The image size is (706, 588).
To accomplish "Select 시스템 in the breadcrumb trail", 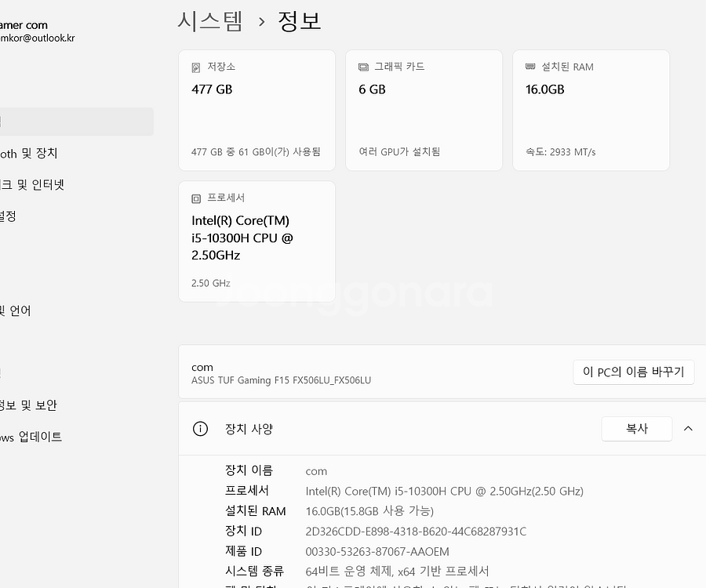I will [x=210, y=20].
